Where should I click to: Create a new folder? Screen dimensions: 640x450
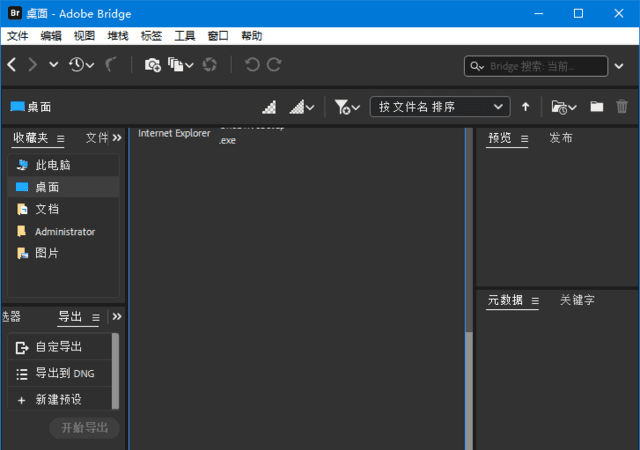coord(597,107)
